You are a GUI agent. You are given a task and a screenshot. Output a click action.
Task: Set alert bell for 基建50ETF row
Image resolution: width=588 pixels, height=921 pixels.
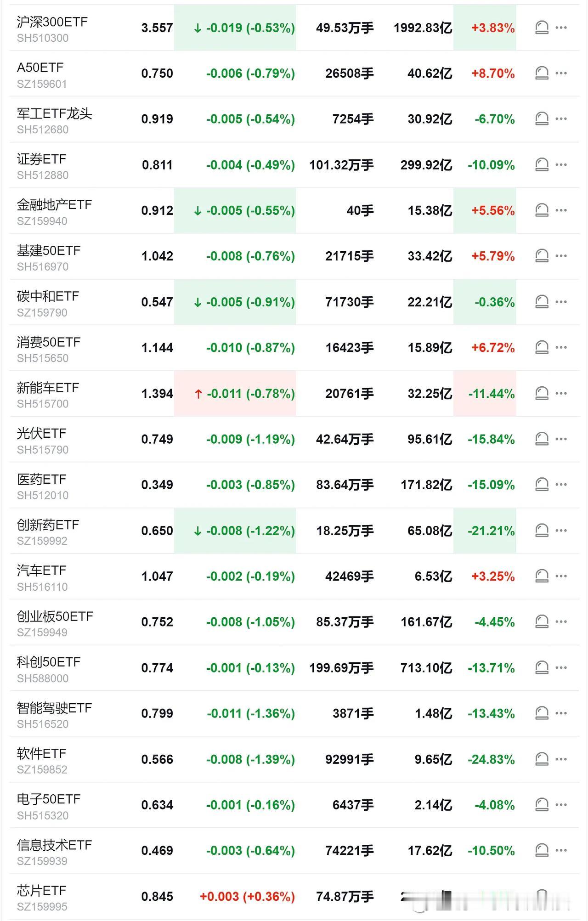coord(542,256)
